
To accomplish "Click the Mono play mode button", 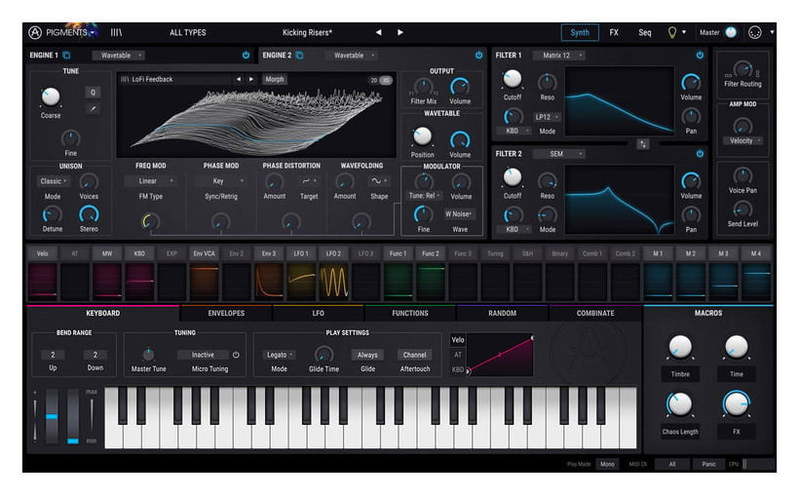I will tap(607, 464).
